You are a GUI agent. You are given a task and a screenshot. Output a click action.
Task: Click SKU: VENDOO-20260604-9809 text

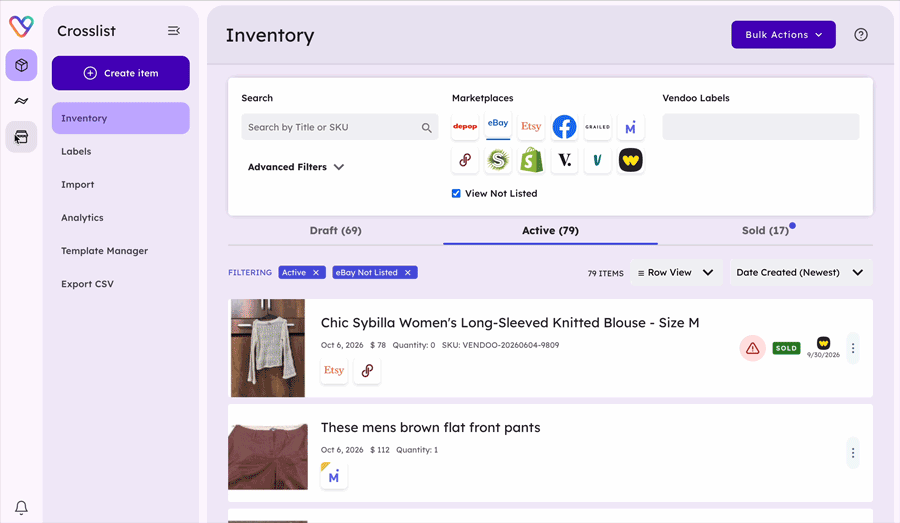[500, 345]
